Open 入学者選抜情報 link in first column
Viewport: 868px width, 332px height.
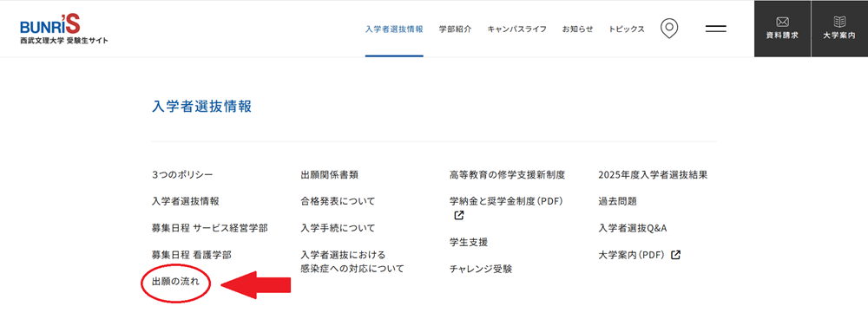186,202
